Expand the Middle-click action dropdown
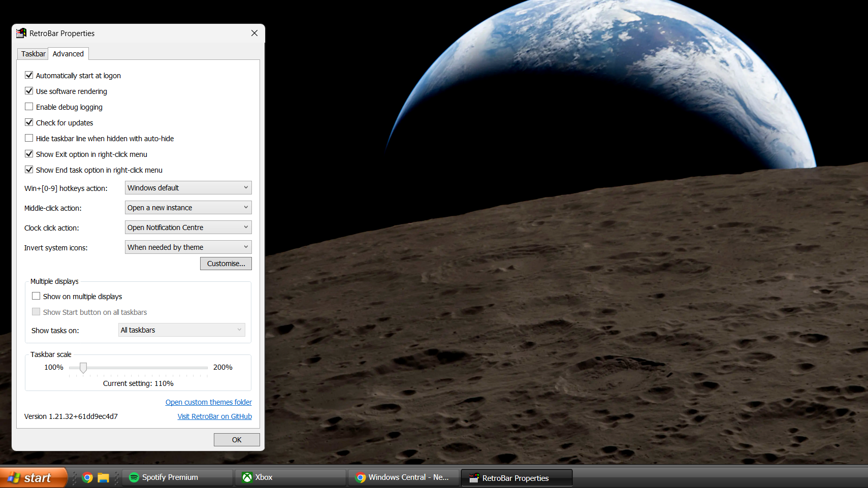The width and height of the screenshot is (868, 488). [188, 208]
